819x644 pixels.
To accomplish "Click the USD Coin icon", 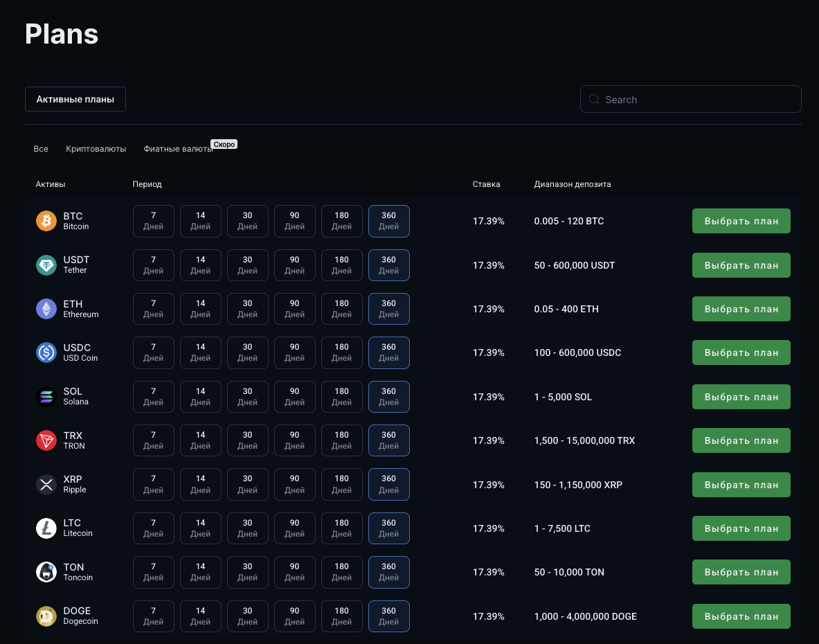I will [x=46, y=352].
